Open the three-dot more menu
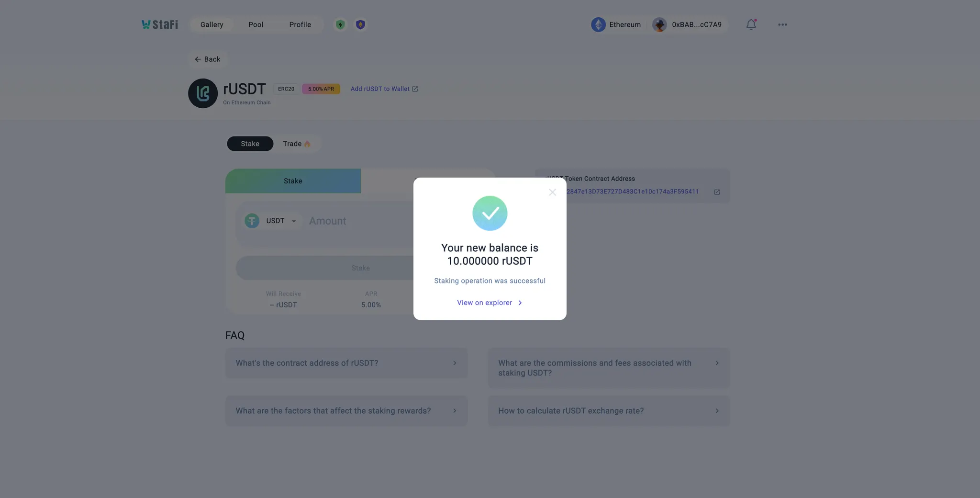The height and width of the screenshot is (498, 980). (782, 24)
